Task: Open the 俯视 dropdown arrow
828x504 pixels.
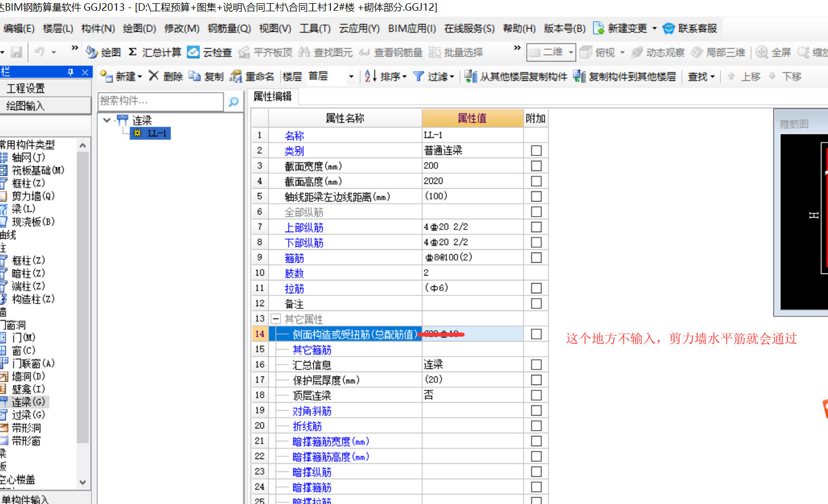Action: click(623, 53)
